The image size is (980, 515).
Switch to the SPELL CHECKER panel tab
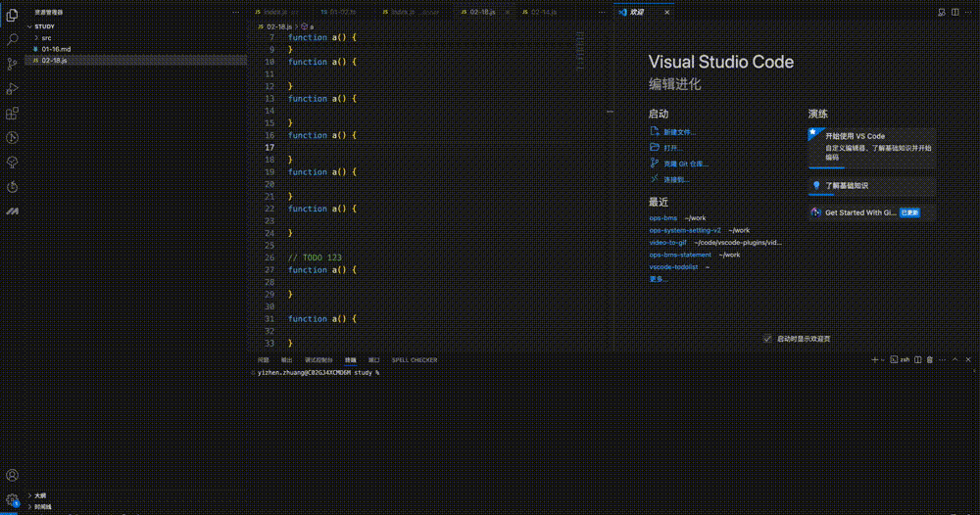pyautogui.click(x=415, y=360)
